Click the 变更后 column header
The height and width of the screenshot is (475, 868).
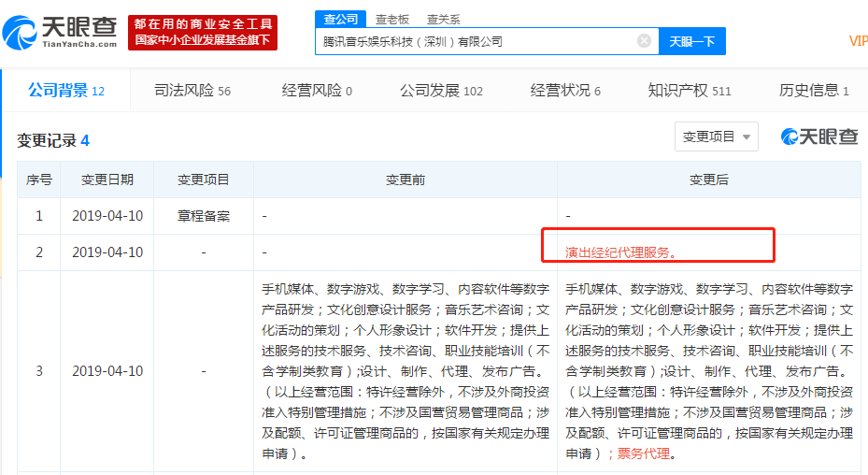[708, 180]
